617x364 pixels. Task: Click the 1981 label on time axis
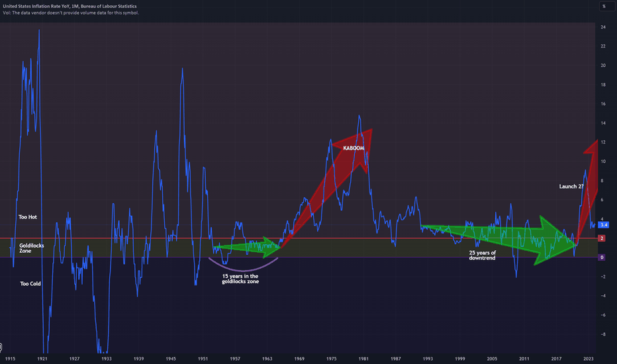pyautogui.click(x=363, y=359)
